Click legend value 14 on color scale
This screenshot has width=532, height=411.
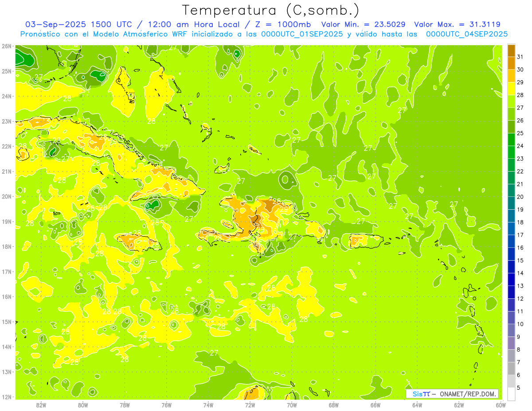coord(520,273)
